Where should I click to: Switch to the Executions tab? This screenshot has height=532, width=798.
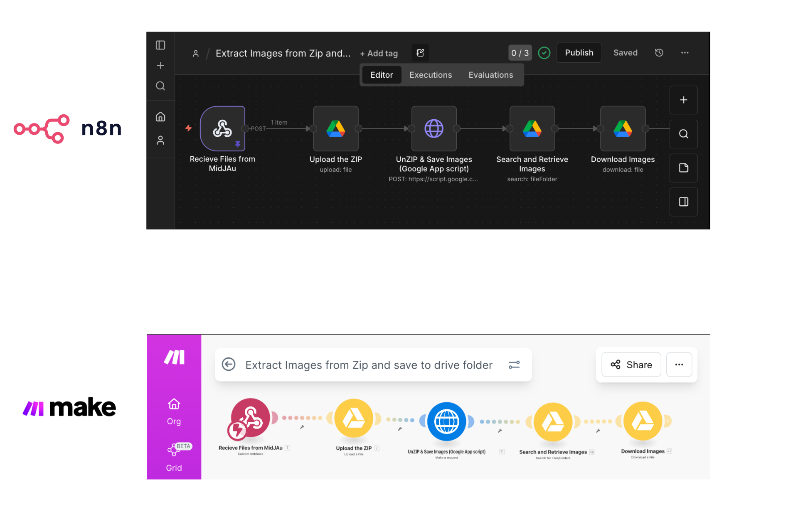pos(430,75)
